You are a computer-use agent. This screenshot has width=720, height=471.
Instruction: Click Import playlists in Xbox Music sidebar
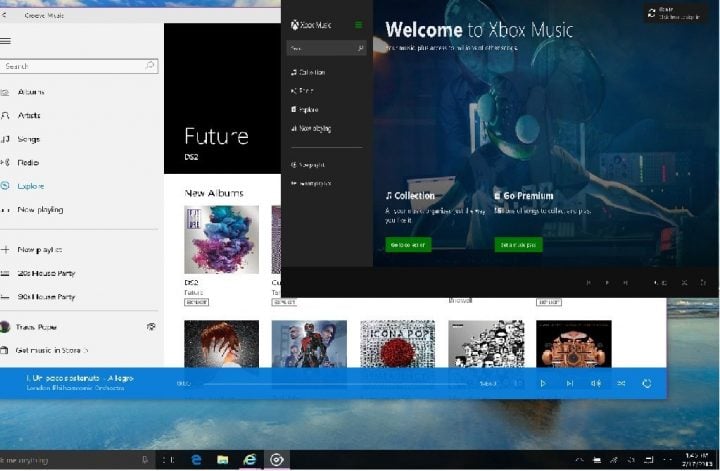coord(311,183)
